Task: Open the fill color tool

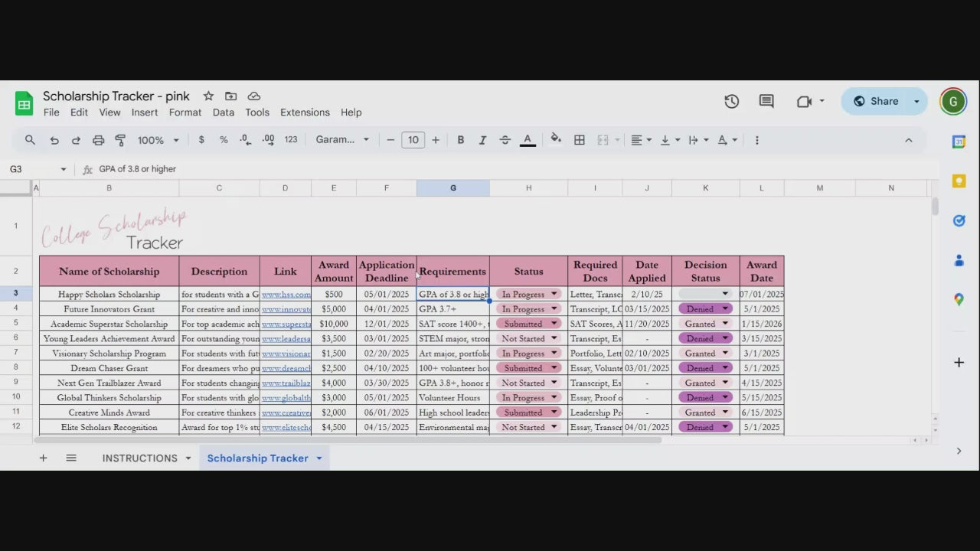Action: tap(556, 139)
